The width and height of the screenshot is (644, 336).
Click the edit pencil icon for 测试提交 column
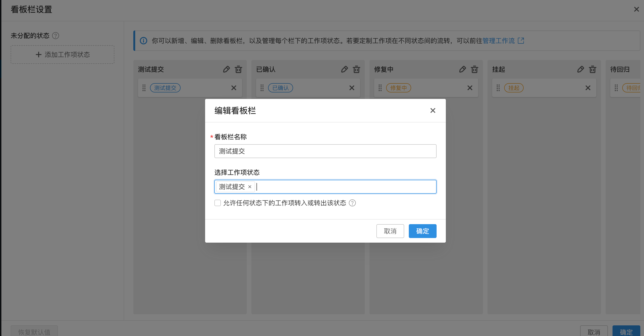226,69
